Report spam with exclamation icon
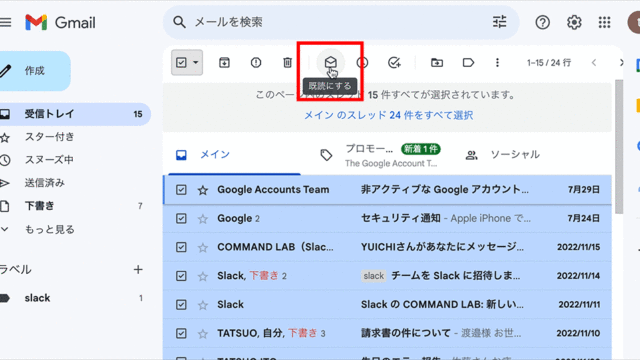Image resolution: width=640 pixels, height=360 pixels. tap(256, 62)
